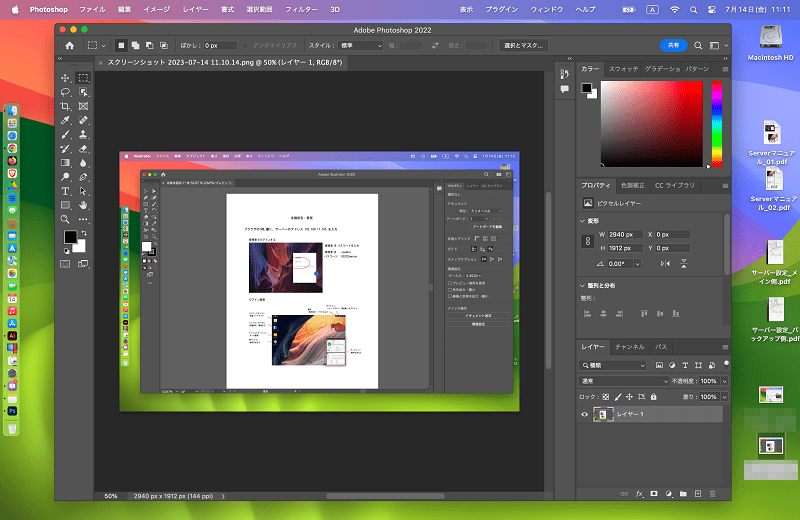Switch to the 色調補正 tab
The width and height of the screenshot is (800, 520).
point(633,185)
